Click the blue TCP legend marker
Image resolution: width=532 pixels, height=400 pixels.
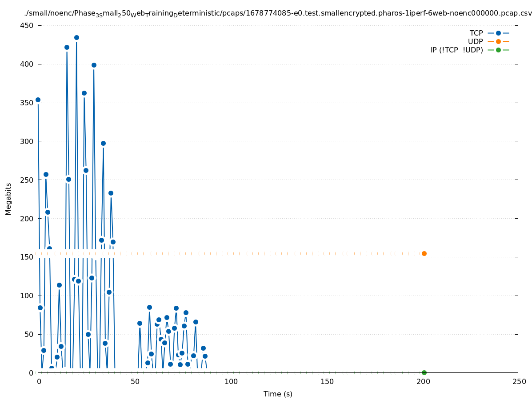(498, 33)
